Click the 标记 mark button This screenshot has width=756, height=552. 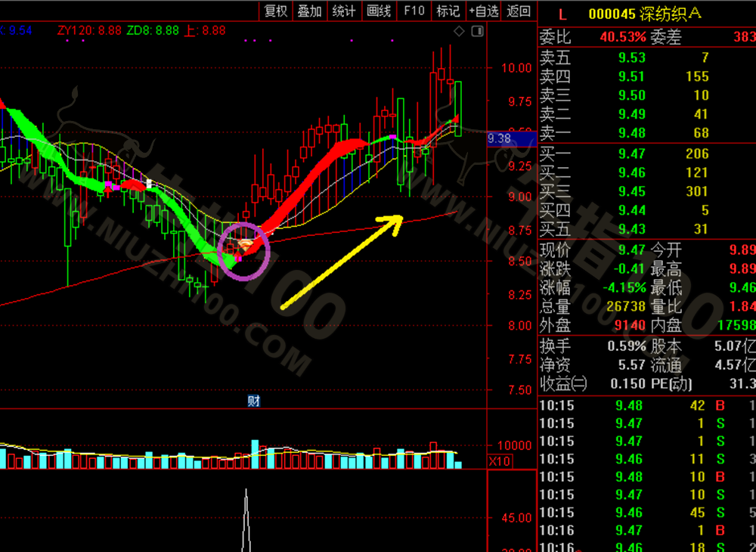tap(448, 11)
